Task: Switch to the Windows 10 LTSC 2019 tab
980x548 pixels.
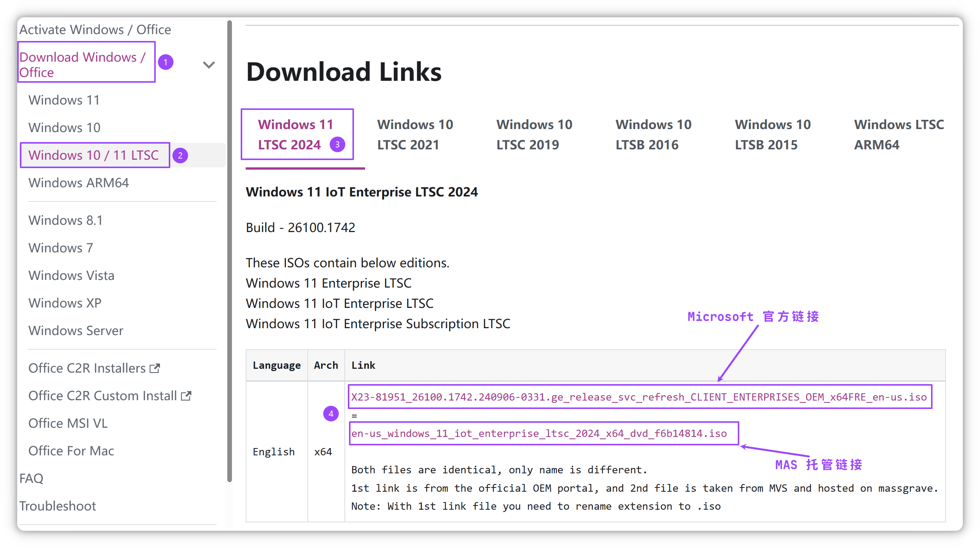Action: [534, 134]
